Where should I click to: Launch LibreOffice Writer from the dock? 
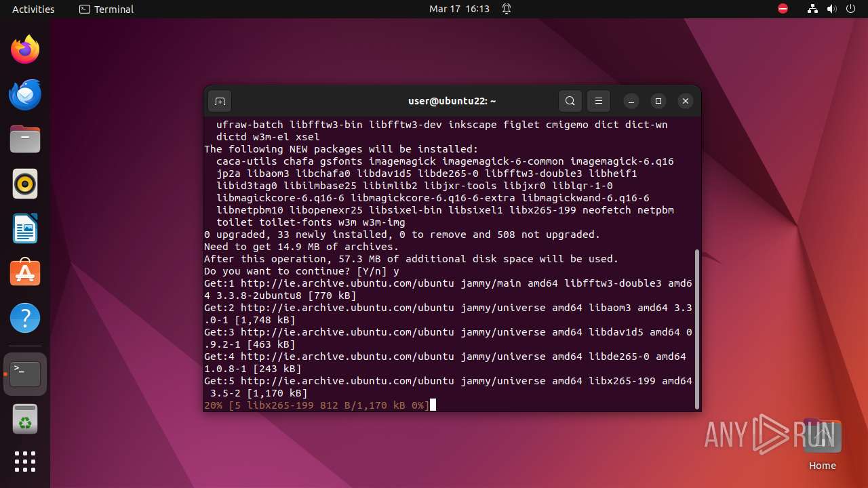tap(25, 228)
